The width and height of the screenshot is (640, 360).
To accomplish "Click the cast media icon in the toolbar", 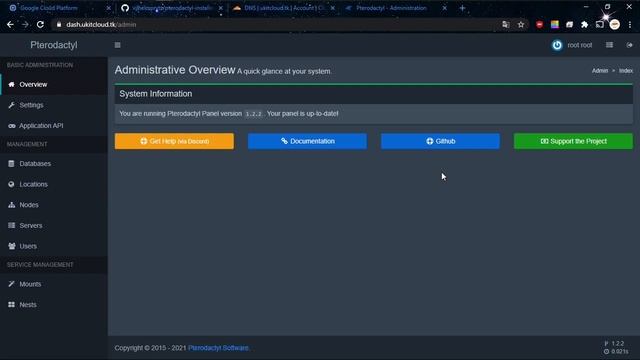I will (x=600, y=24).
